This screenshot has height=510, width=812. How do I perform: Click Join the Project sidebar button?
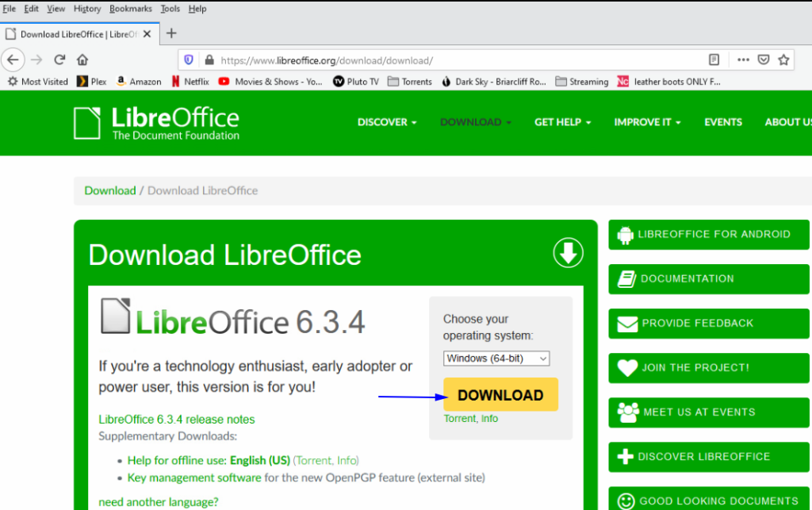coord(709,368)
